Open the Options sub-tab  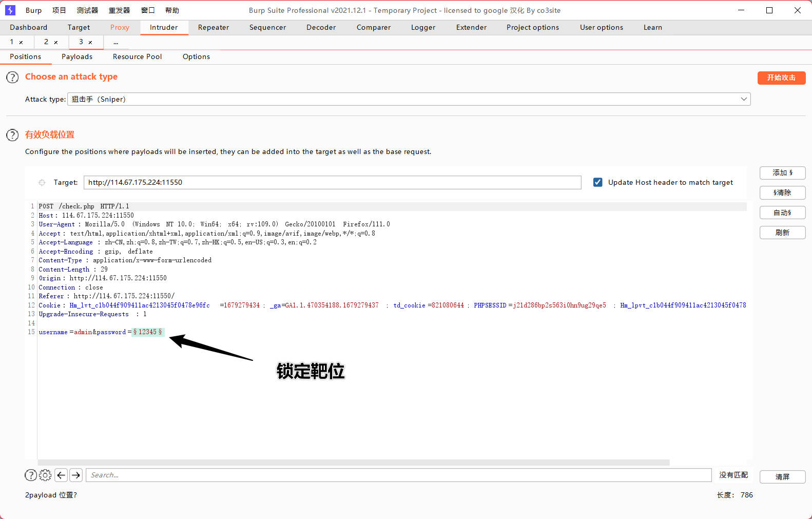pyautogui.click(x=196, y=56)
